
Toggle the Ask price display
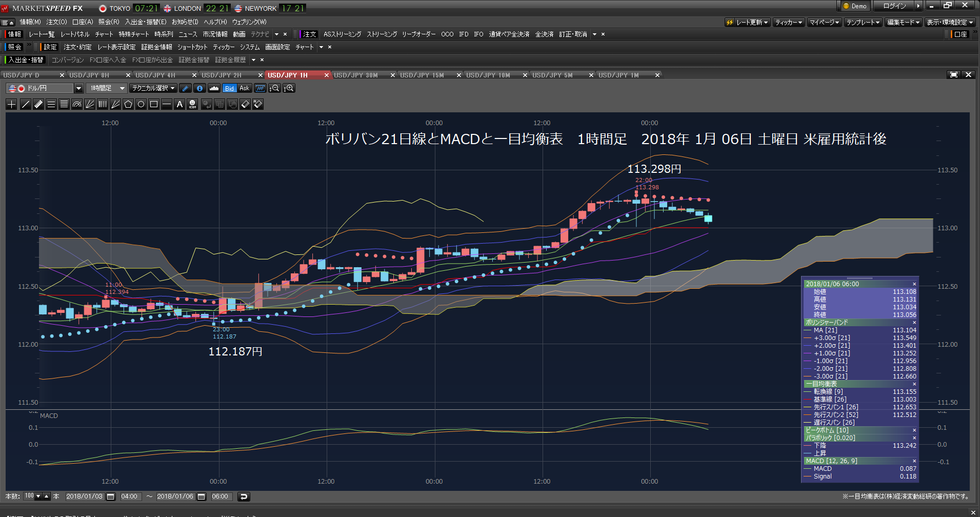click(245, 88)
